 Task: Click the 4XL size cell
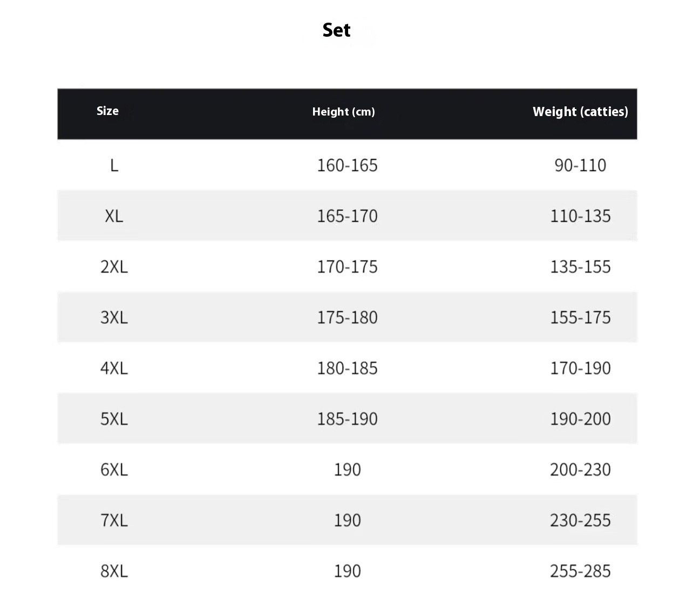click(114, 368)
